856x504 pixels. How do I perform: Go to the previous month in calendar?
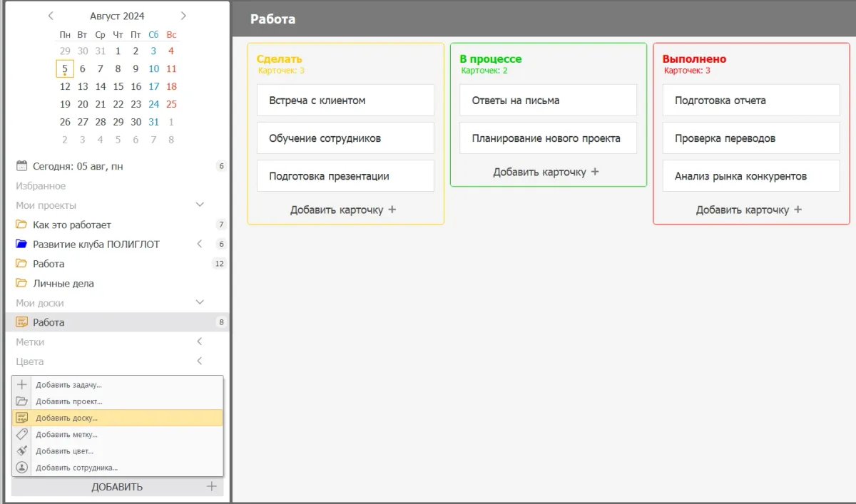click(x=51, y=16)
